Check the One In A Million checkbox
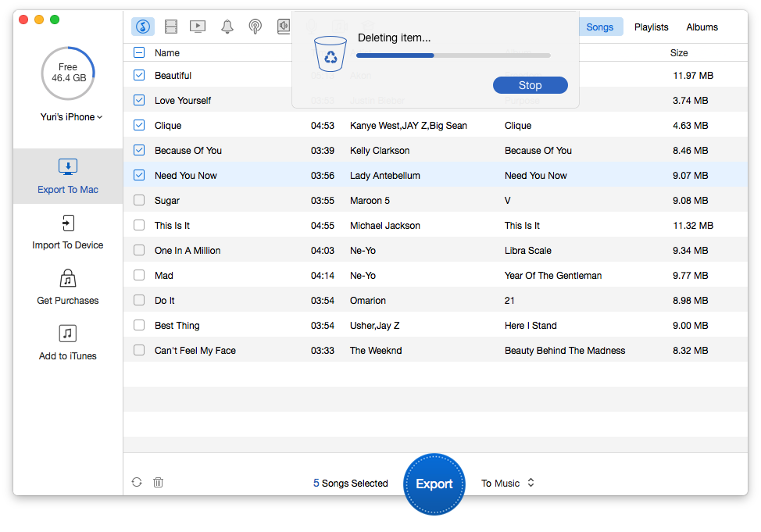The width and height of the screenshot is (761, 532). click(139, 251)
